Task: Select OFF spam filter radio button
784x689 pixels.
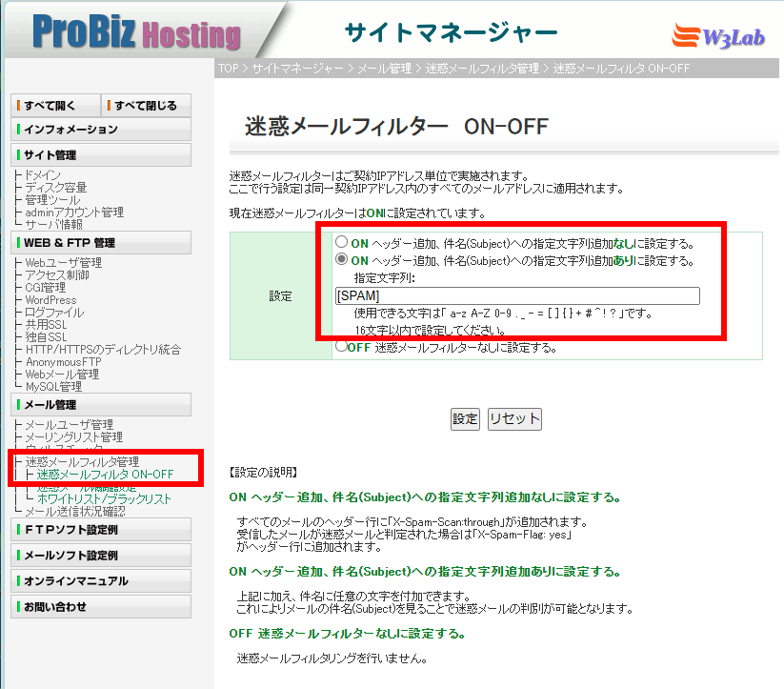Action: pos(340,347)
